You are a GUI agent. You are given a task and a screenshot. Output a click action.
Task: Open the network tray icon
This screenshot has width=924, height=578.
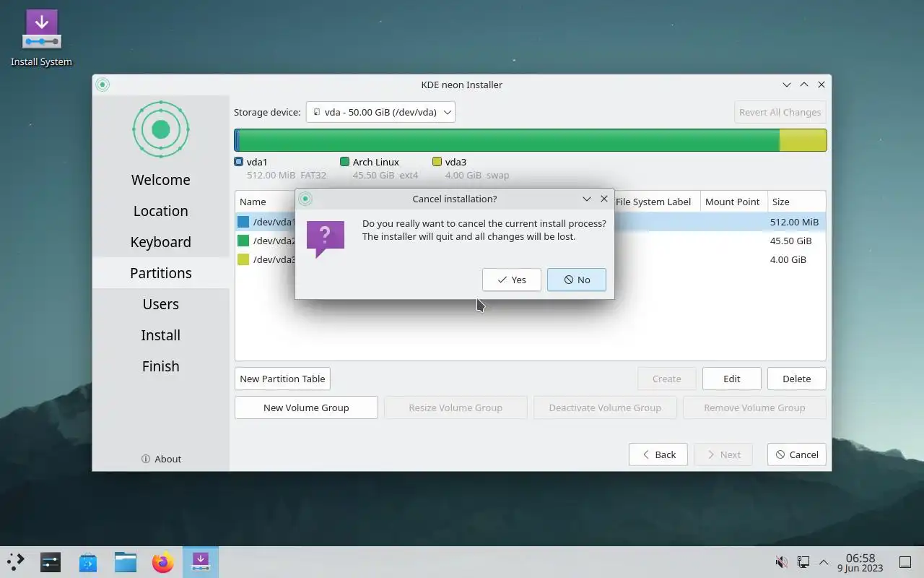(803, 562)
